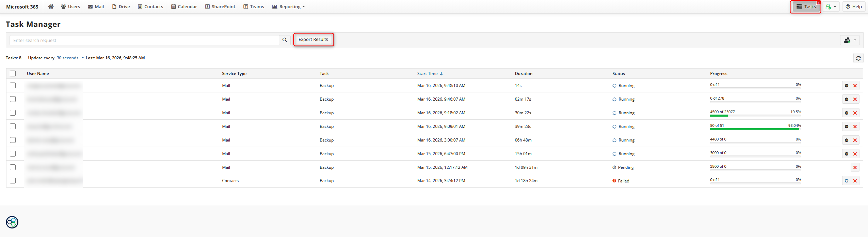Click the Export Results button
The width and height of the screenshot is (868, 237).
click(x=313, y=40)
